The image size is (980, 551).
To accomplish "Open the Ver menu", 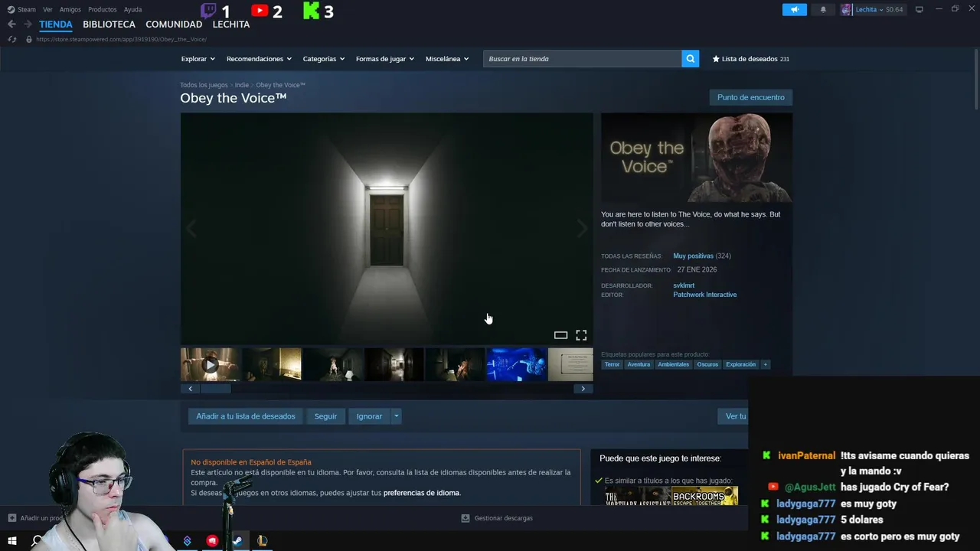I will [x=47, y=10].
